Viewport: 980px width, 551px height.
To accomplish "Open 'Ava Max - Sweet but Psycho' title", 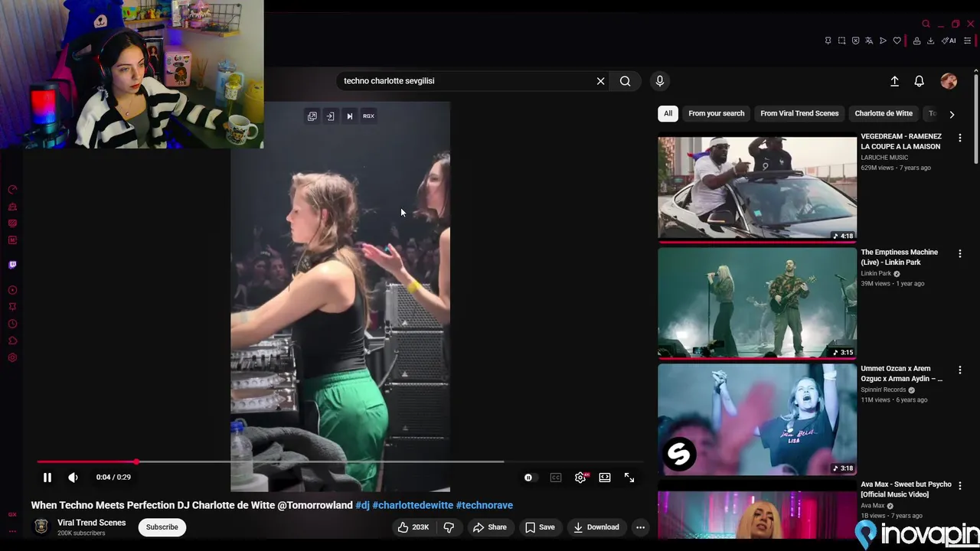I will pyautogui.click(x=906, y=490).
